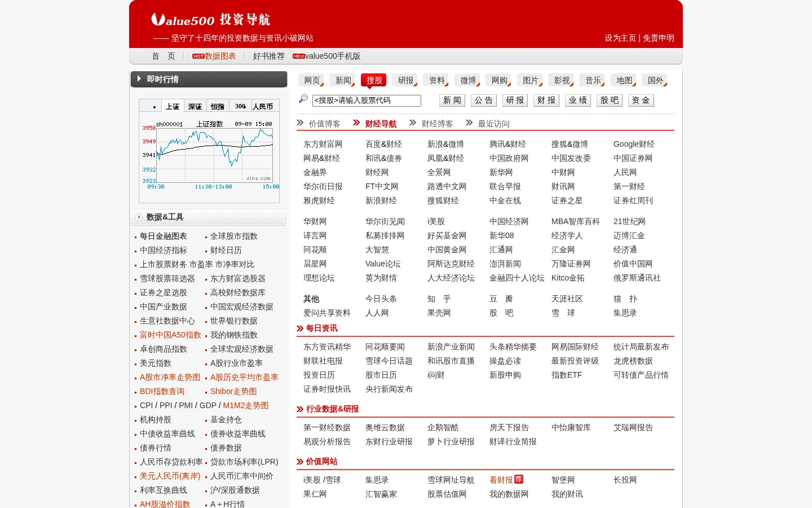Open the 最近访问 section tab
Image resolution: width=812 pixels, height=508 pixels.
(x=493, y=124)
